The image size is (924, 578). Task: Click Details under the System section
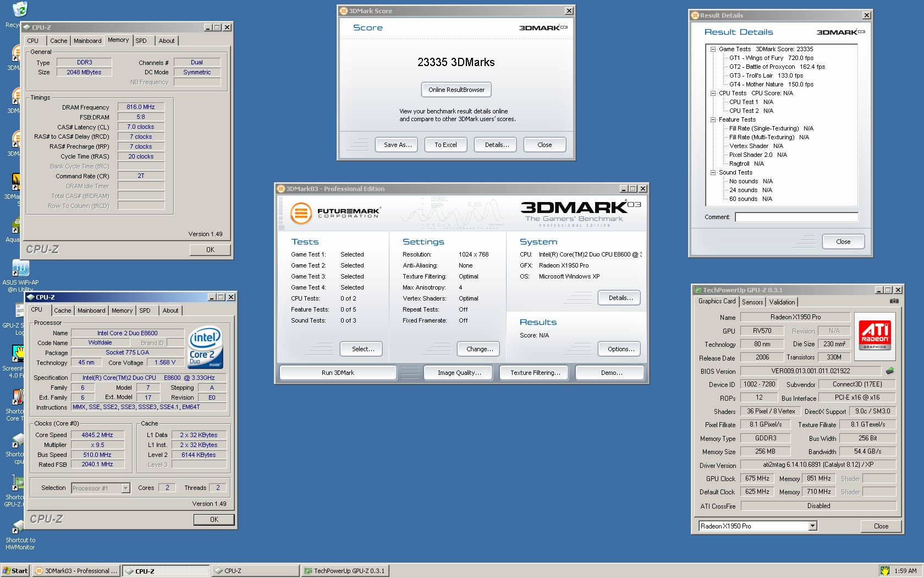pyautogui.click(x=619, y=298)
